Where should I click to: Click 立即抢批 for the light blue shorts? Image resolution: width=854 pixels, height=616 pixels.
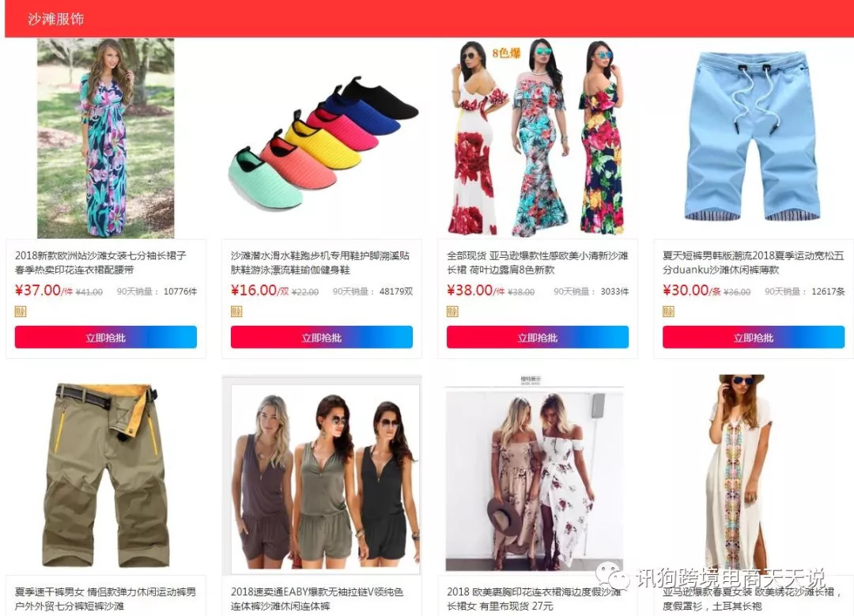click(x=754, y=337)
